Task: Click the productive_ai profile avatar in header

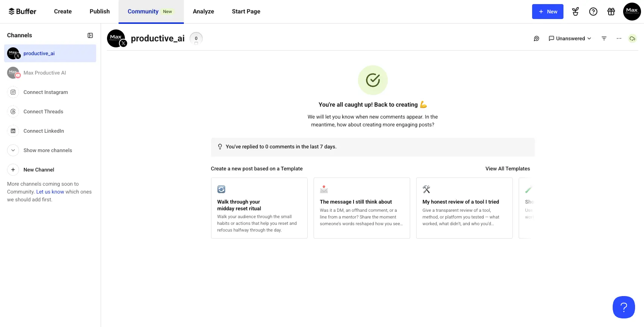Action: [116, 38]
